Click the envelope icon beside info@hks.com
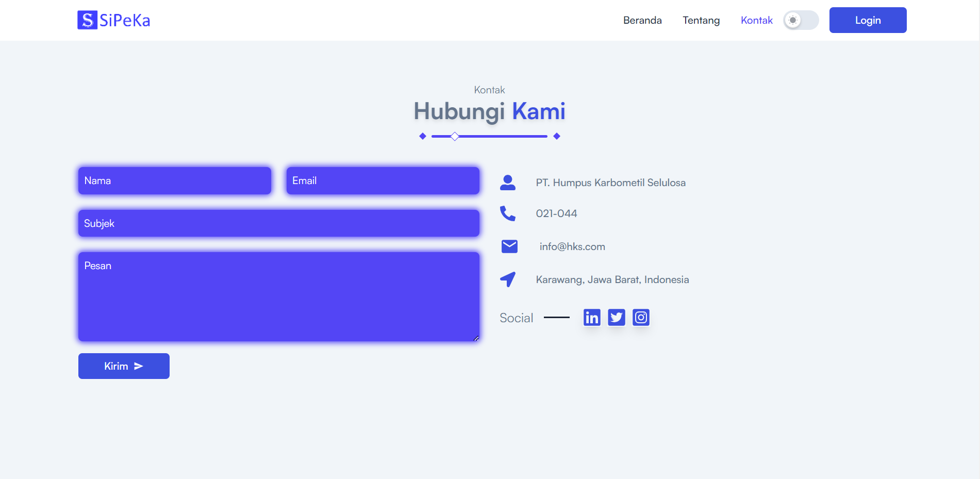Viewport: 980px width, 479px height. click(x=509, y=246)
